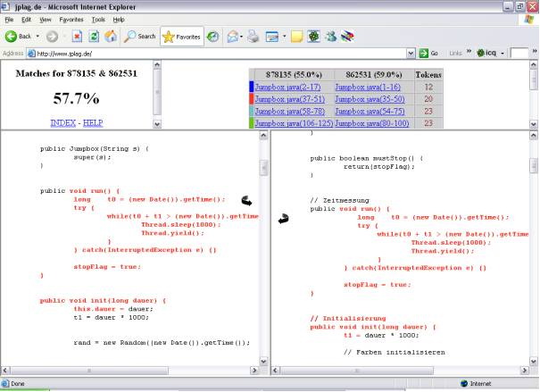Image resolution: width=540 pixels, height=392 pixels.
Task: Jump to match using the right pane arrow icon
Action: (x=285, y=219)
